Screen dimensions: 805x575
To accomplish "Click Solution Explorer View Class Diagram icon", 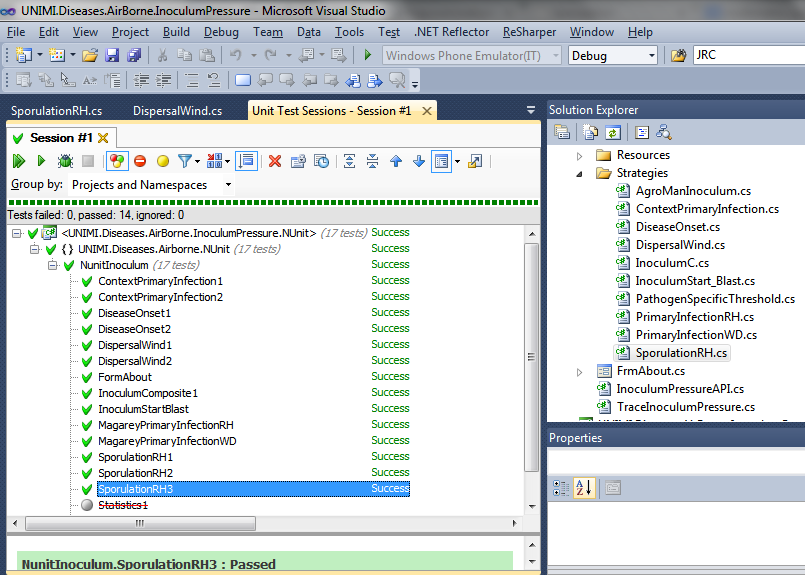I will pyautogui.click(x=664, y=132).
